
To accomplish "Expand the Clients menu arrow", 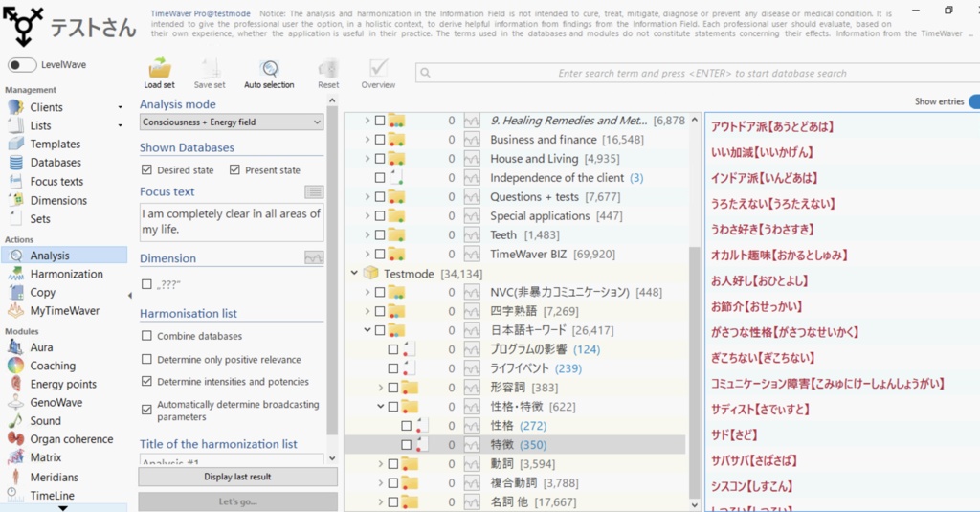I will (120, 107).
